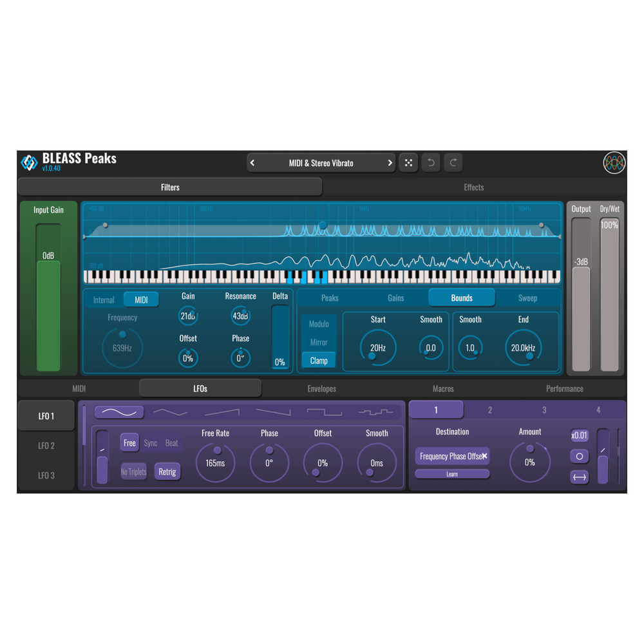Click the 21dB Gain knob
The image size is (644, 644).
(188, 316)
